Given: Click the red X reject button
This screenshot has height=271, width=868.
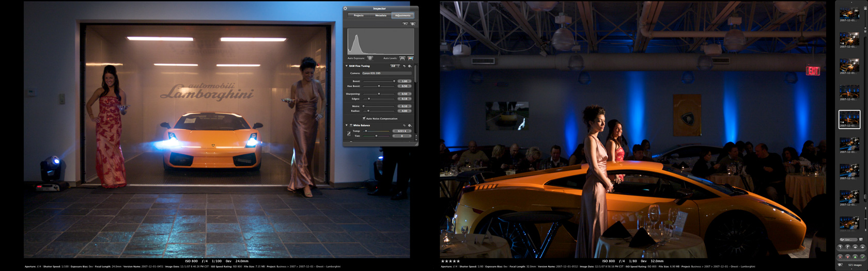Looking at the screenshot, I should tap(840, 257).
